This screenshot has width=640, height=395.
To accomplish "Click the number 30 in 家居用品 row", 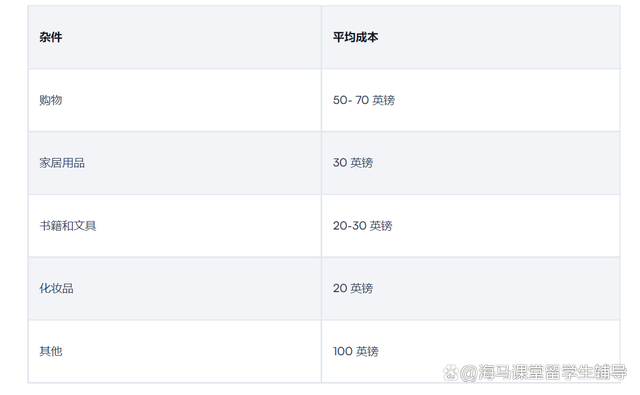I will (x=340, y=163).
